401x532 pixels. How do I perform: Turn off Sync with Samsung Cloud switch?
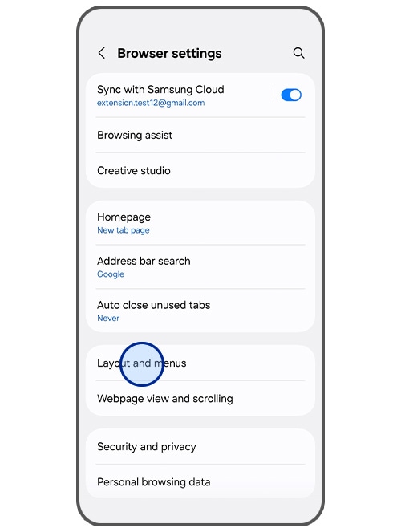point(291,95)
